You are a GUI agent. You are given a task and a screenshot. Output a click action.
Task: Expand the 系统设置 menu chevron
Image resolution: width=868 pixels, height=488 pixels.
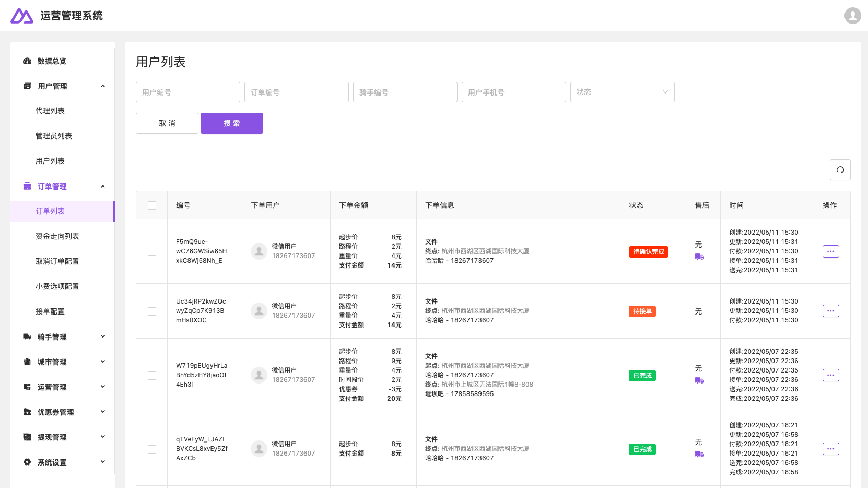click(103, 462)
